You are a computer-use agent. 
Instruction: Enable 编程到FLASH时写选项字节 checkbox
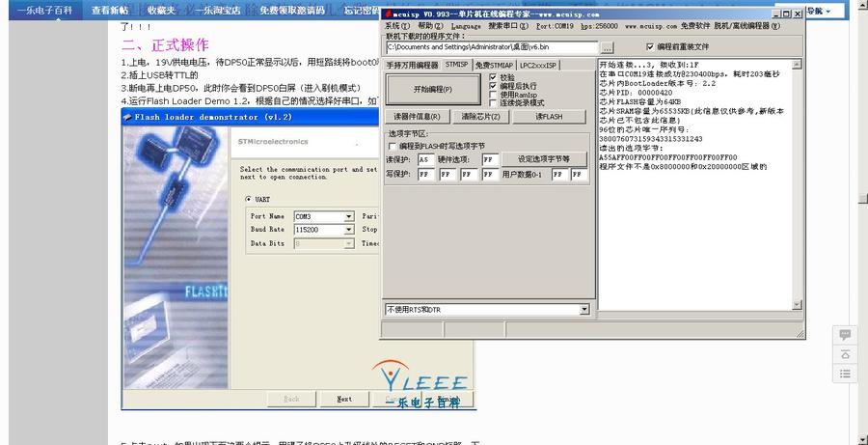(x=392, y=145)
